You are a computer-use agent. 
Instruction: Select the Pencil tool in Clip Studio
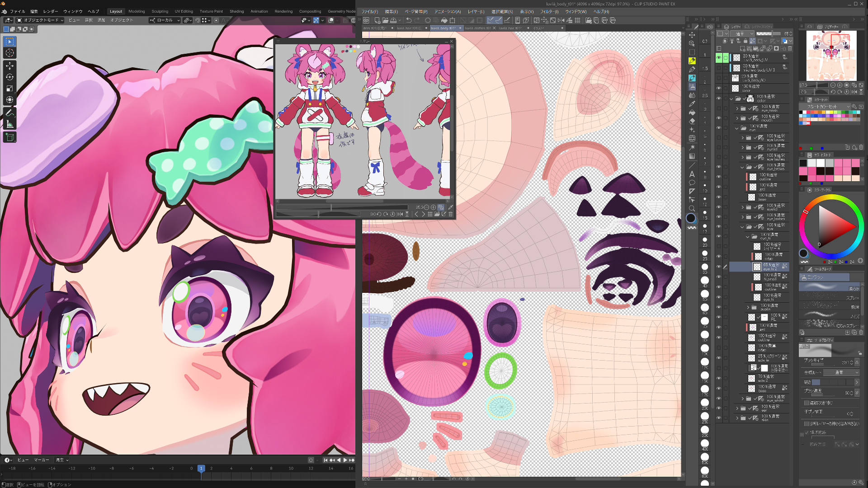point(692,70)
